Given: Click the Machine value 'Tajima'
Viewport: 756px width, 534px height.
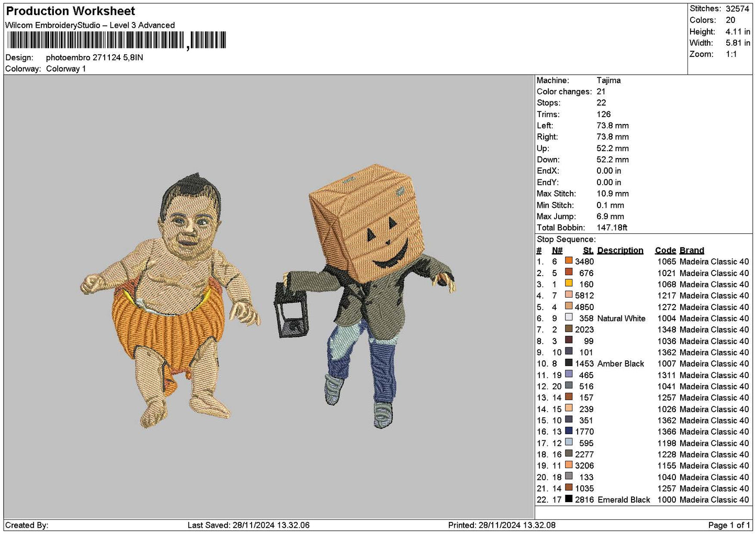Looking at the screenshot, I should pyautogui.click(x=608, y=81).
